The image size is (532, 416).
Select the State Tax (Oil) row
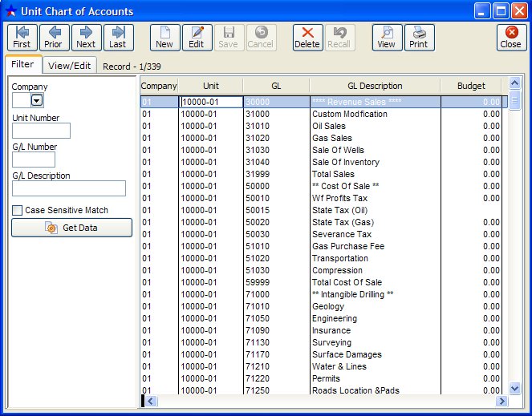pos(321,210)
